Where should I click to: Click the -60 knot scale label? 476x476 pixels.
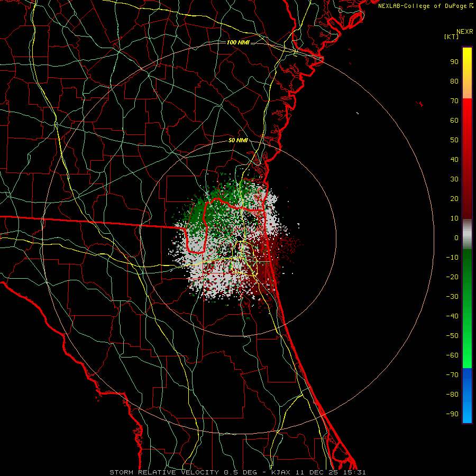(452, 355)
